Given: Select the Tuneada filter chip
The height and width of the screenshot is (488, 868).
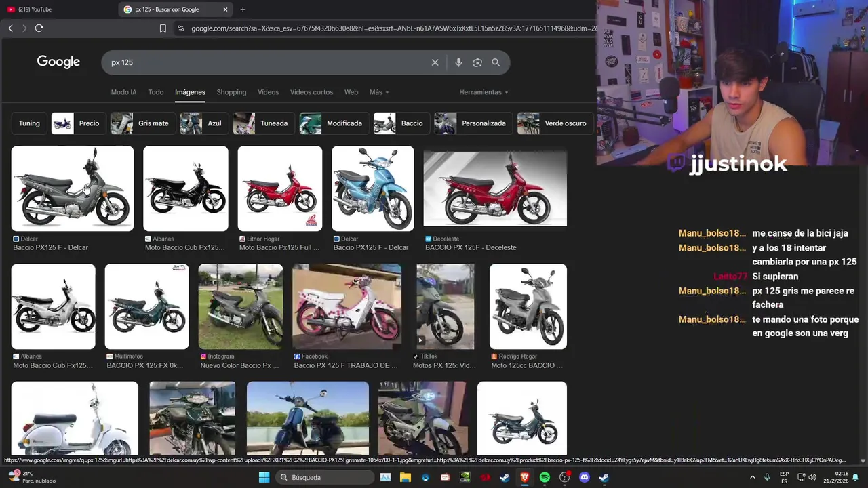Looking at the screenshot, I should 264,123.
